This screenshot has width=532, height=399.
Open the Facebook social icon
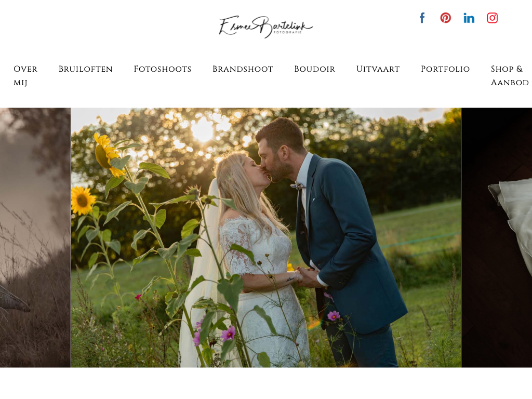pyautogui.click(x=422, y=18)
